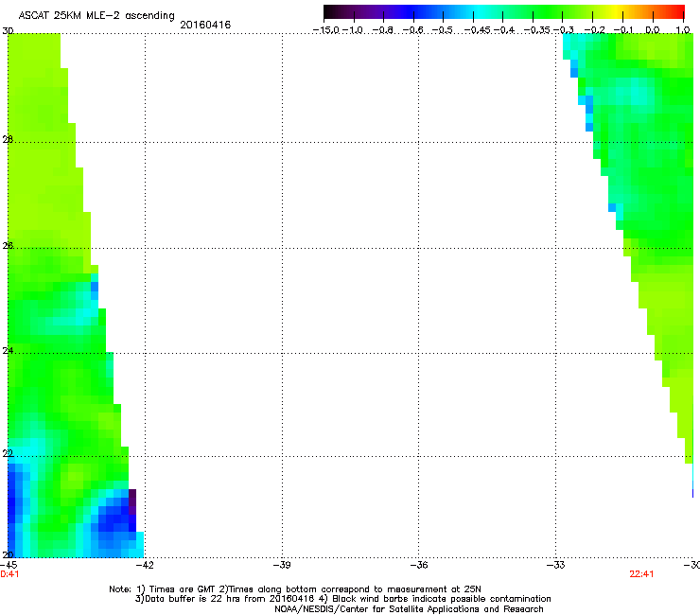Click the "-0.35" color bar label
Screen dimensions: 700x615
[537, 30]
